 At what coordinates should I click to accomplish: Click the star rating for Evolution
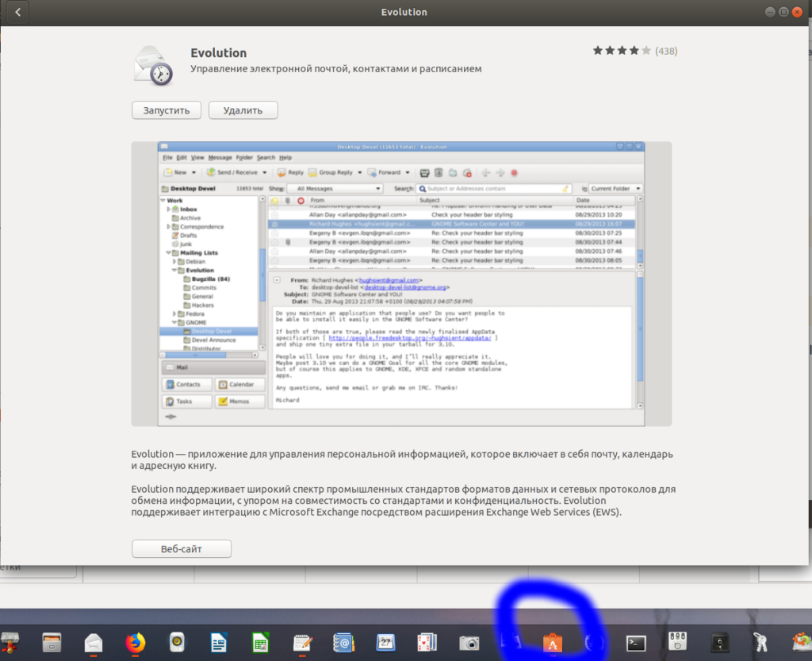(622, 51)
